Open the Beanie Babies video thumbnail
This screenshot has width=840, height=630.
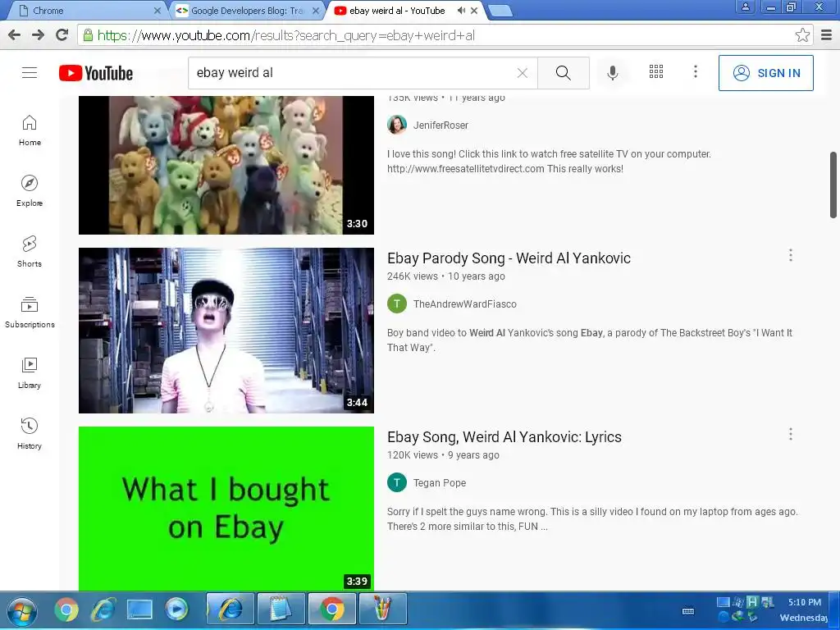tap(226, 165)
